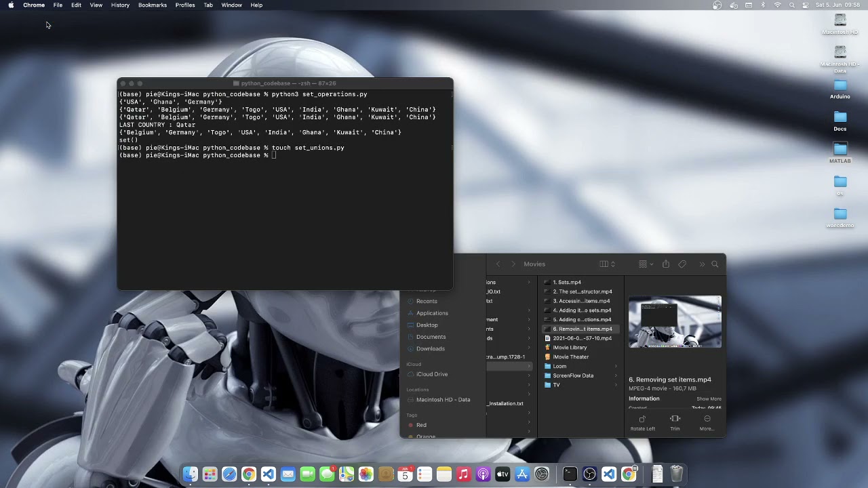The width and height of the screenshot is (868, 488).
Task: Open the Terminal icon in the Dock
Action: [x=570, y=474]
